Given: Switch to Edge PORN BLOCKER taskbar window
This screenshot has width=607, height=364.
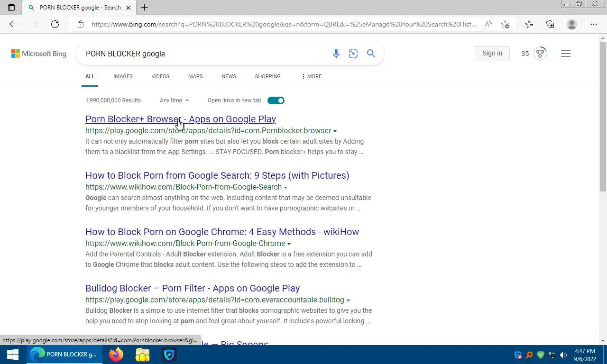Looking at the screenshot, I should point(64,355).
